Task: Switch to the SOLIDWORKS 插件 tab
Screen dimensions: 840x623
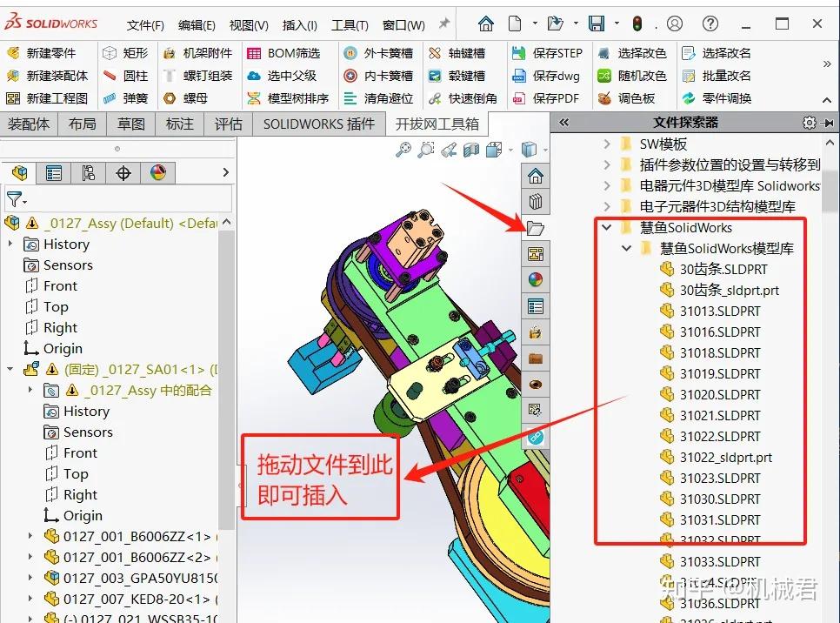Action: 319,124
